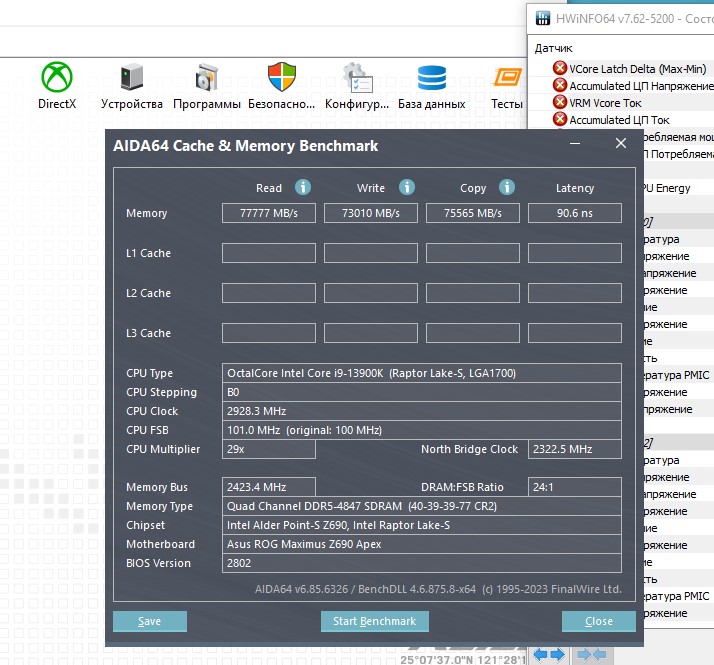The image size is (714, 665).
Task: Click HWiNFO blue left-right arrows icon
Action: coord(549,655)
